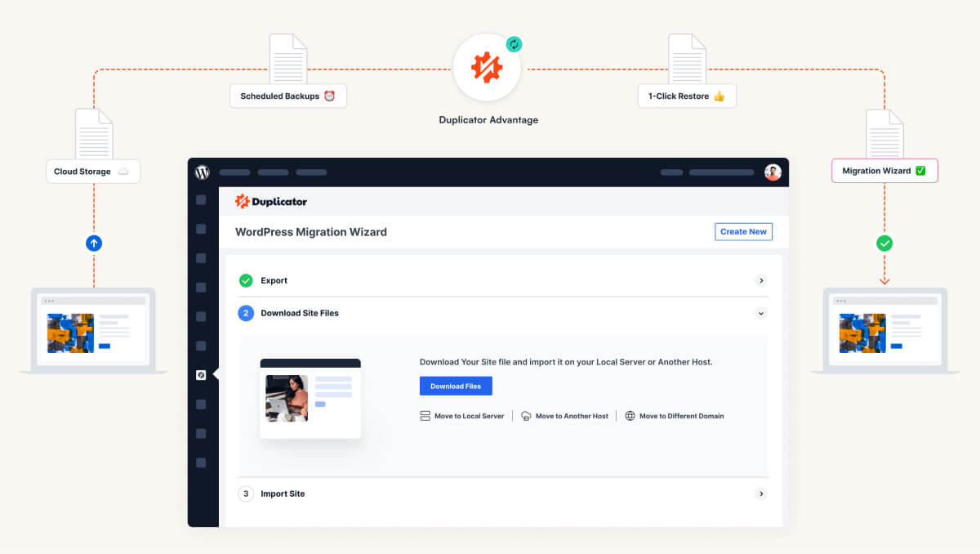Click the teal sync badge on logo

514,44
